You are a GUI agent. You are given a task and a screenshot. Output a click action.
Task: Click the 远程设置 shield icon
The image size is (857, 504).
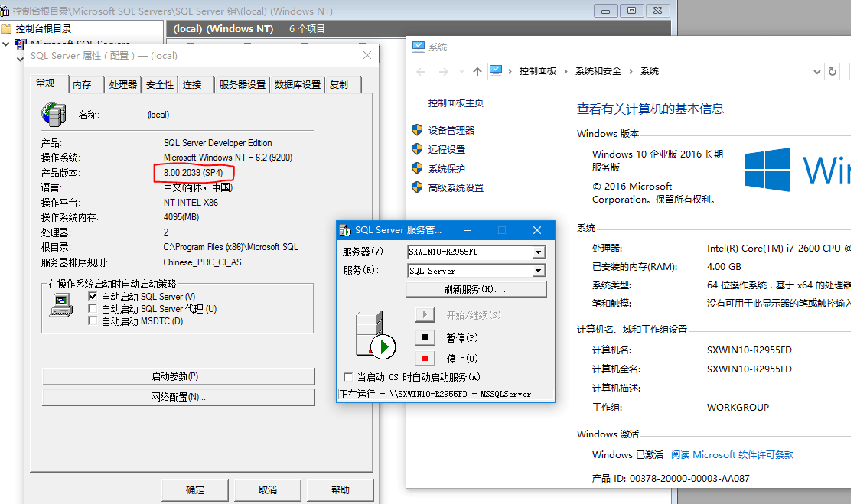417,148
